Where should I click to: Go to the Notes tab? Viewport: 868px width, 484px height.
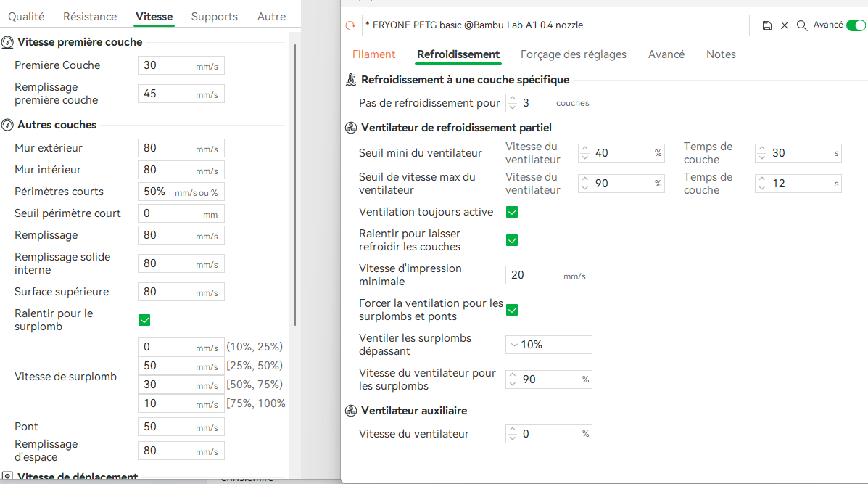coord(721,54)
